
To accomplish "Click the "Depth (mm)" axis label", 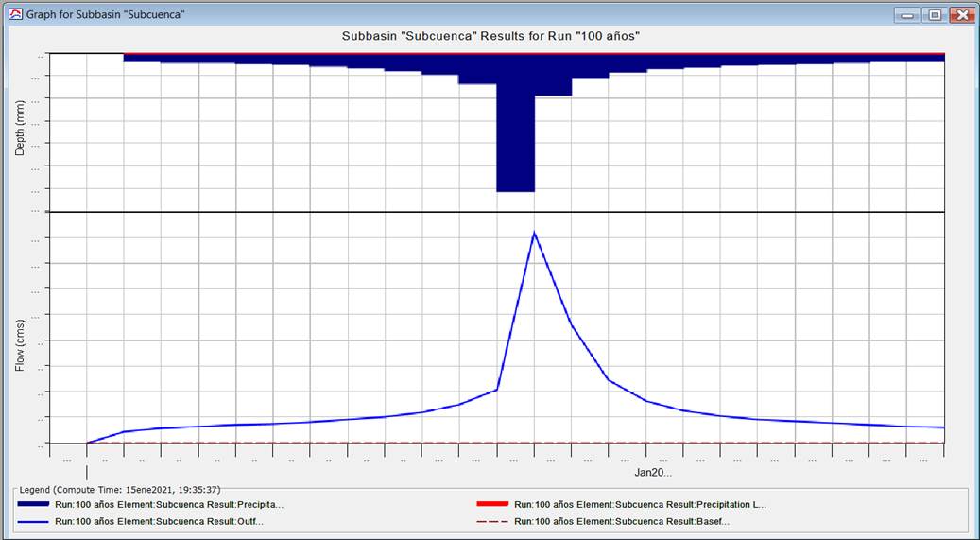I will (20, 131).
